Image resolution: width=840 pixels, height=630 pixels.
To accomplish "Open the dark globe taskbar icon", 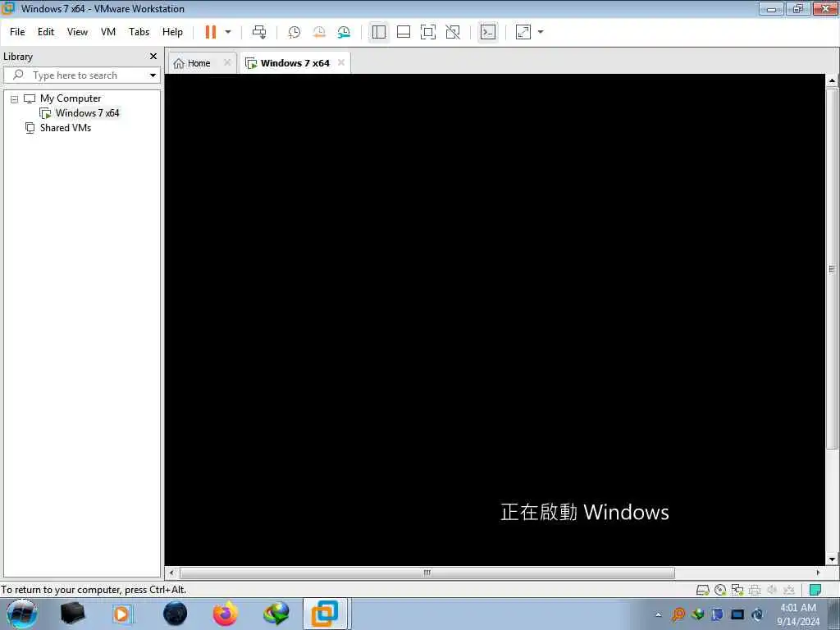I will (x=176, y=614).
